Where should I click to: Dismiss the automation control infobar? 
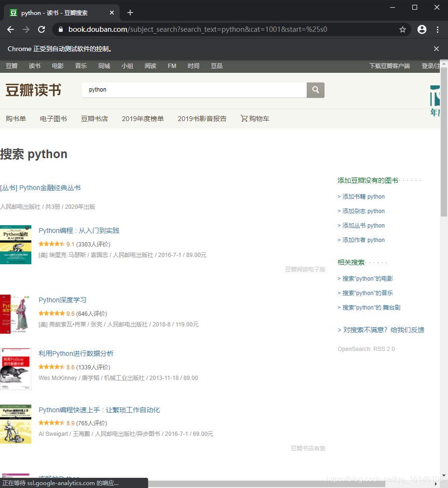(436, 49)
